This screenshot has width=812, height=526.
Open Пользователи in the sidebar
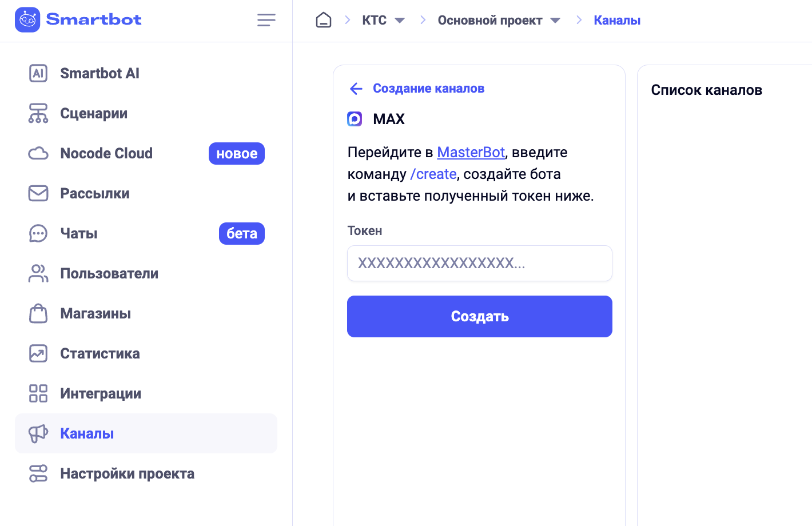point(109,273)
